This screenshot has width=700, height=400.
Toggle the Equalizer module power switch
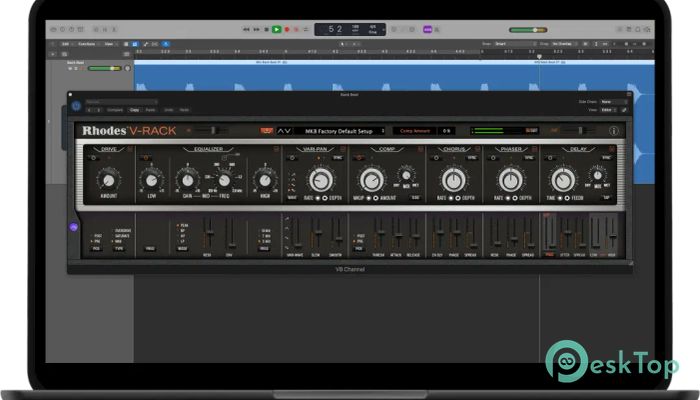(146, 158)
